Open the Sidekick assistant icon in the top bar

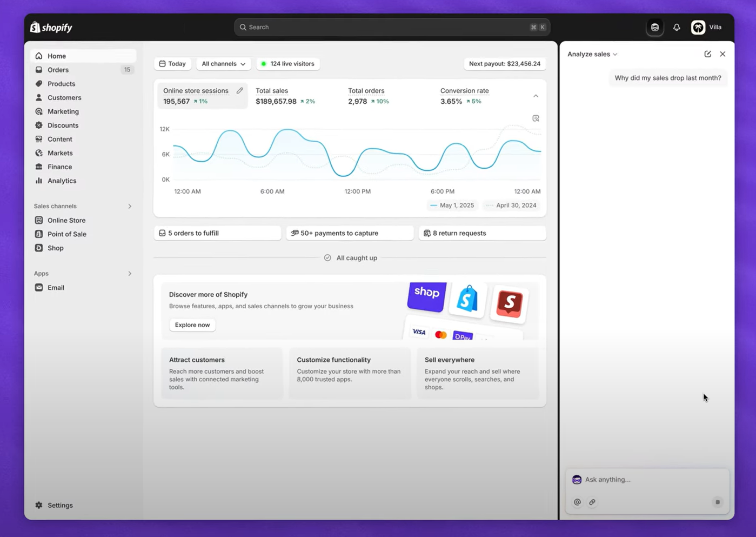tap(655, 27)
